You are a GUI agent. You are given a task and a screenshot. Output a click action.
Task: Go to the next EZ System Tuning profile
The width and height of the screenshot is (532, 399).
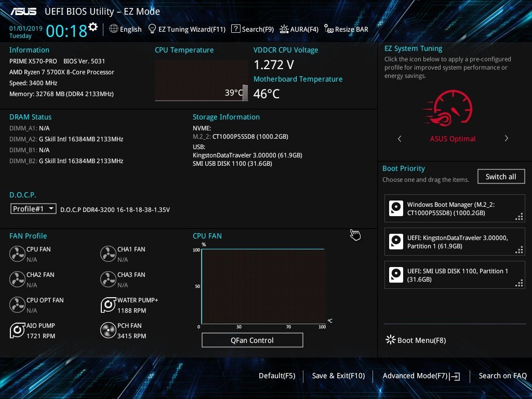506,139
